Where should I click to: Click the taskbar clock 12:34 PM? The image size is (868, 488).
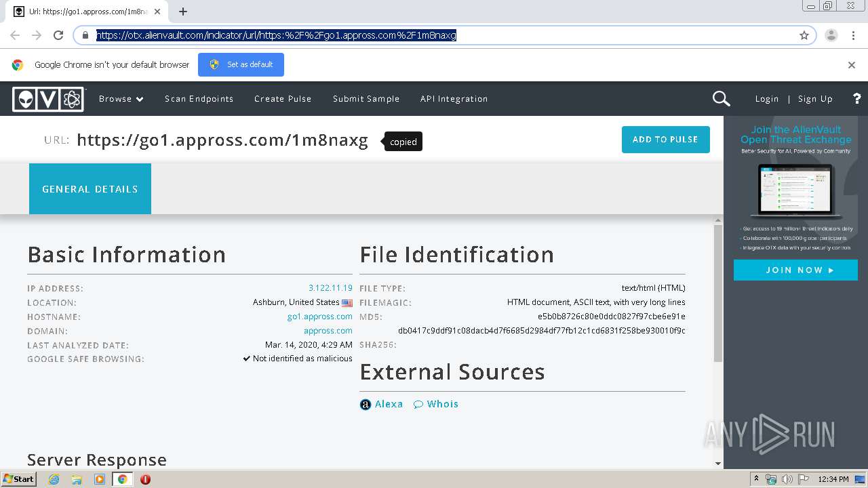coord(833,479)
